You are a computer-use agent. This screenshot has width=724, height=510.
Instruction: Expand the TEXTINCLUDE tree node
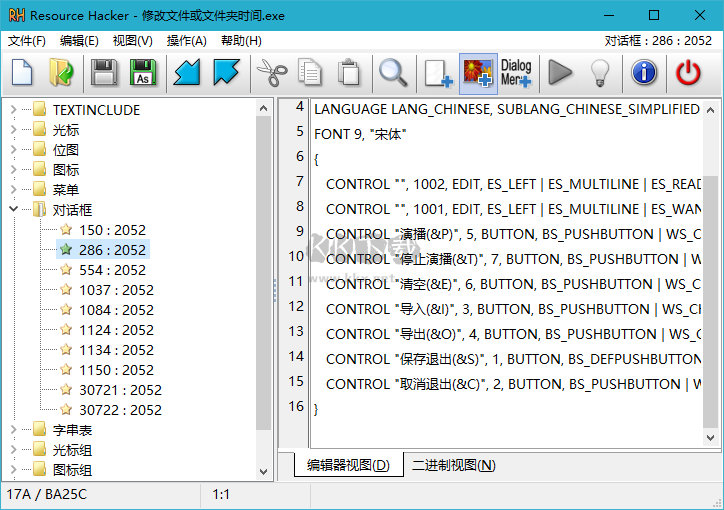click(x=13, y=109)
